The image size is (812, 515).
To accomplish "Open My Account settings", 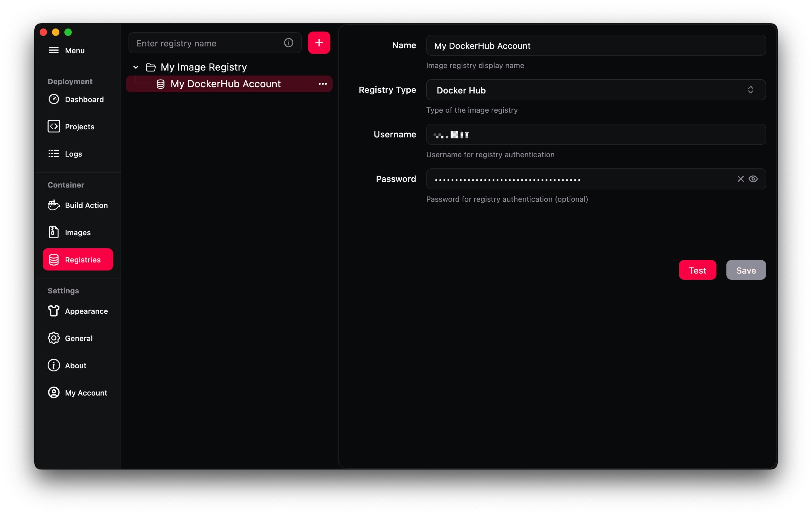I will click(86, 392).
